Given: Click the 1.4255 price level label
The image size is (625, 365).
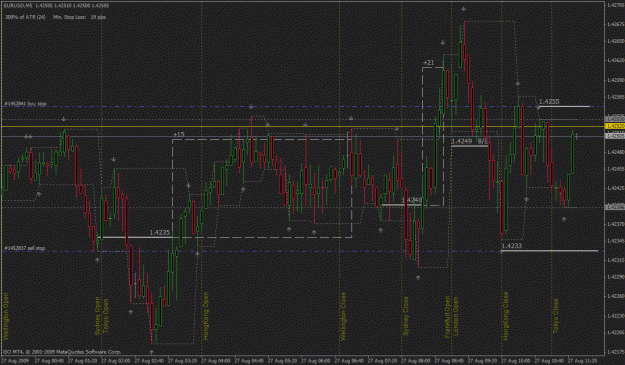Looking at the screenshot, I should [549, 102].
